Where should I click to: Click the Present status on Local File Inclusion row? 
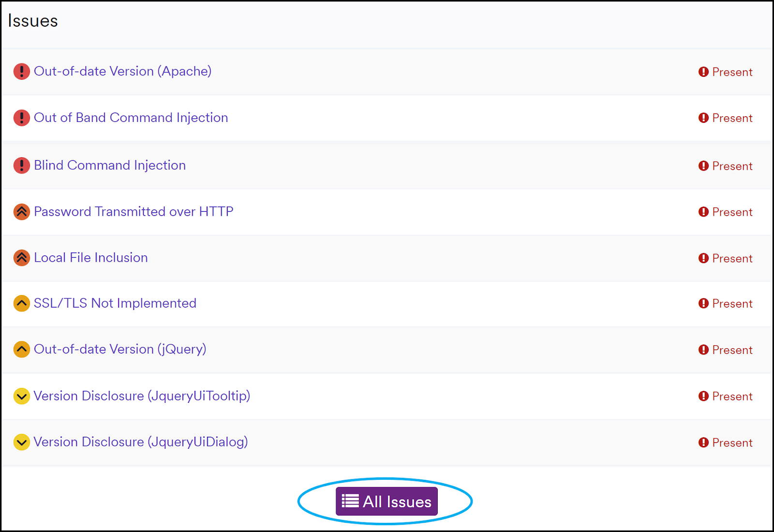(726, 258)
